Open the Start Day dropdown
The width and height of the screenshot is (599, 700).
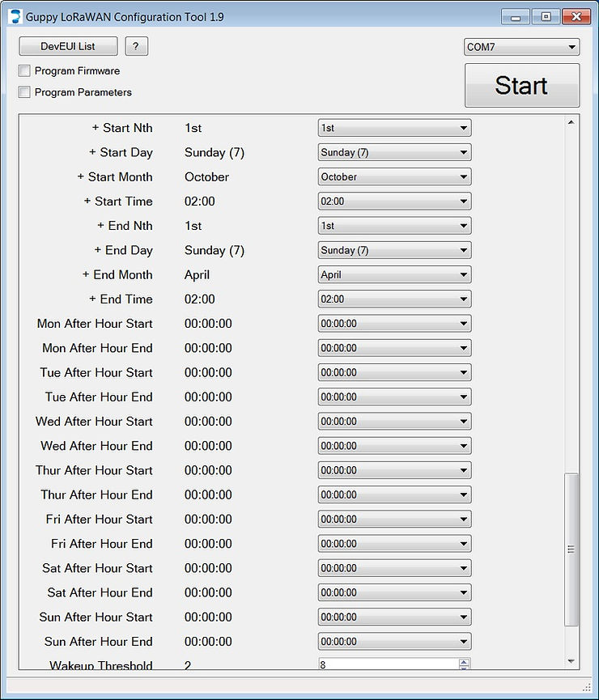394,152
